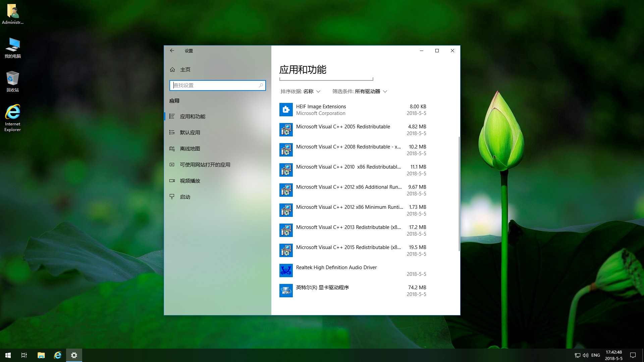Click the Visual C++ 2008 installer icon
This screenshot has width=644, height=362.
coord(286,150)
